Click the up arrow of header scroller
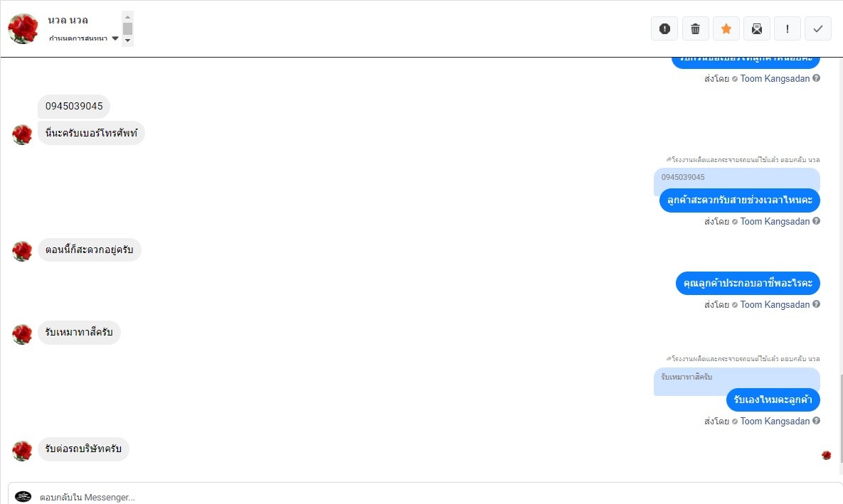 coord(128,16)
